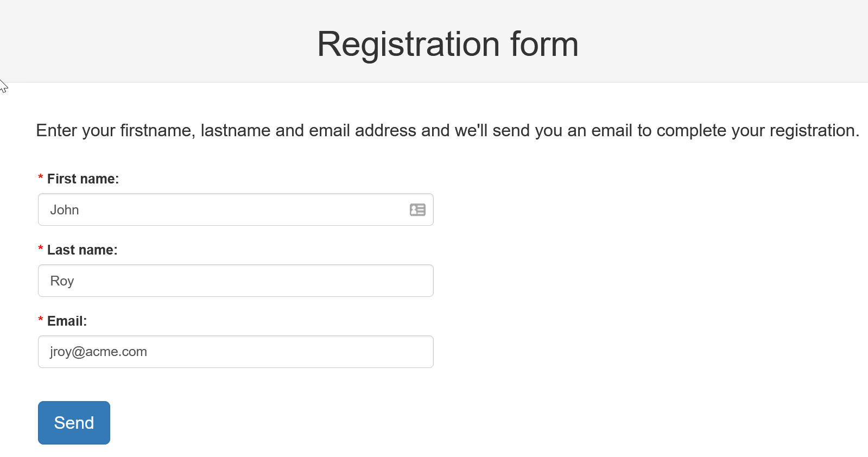Click the red asterisk beside First name
The height and width of the screenshot is (457, 868).
(x=41, y=178)
